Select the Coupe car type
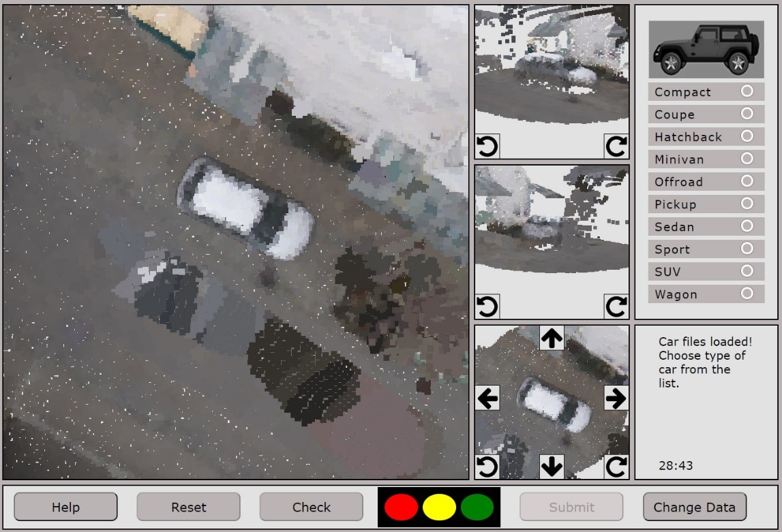This screenshot has height=532, width=782. click(706, 114)
